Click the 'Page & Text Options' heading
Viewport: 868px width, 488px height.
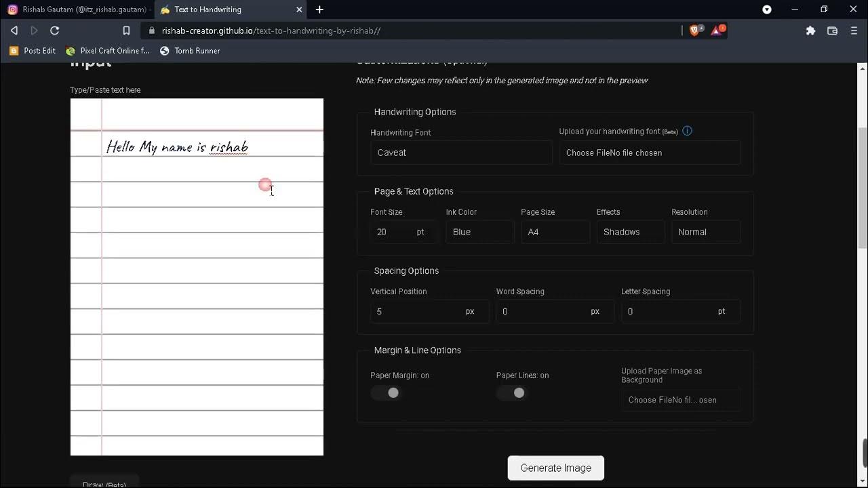414,191
